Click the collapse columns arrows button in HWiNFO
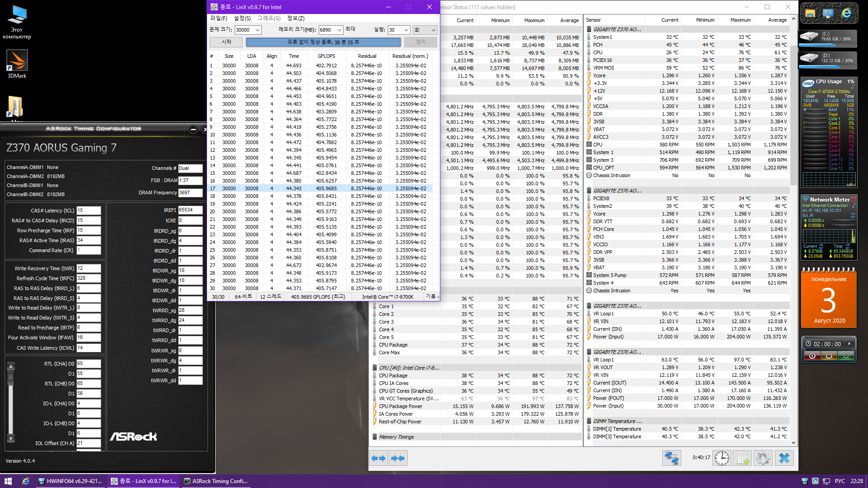The width and height of the screenshot is (868, 488). pos(398,458)
